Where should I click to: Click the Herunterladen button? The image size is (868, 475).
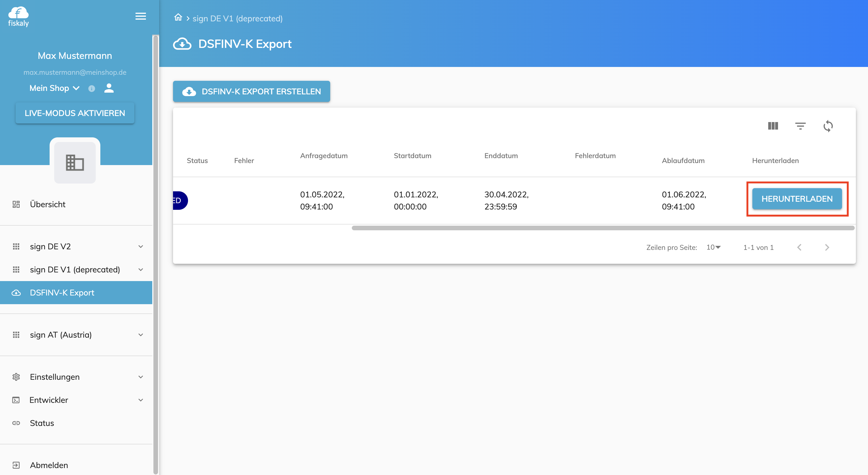[796, 199]
